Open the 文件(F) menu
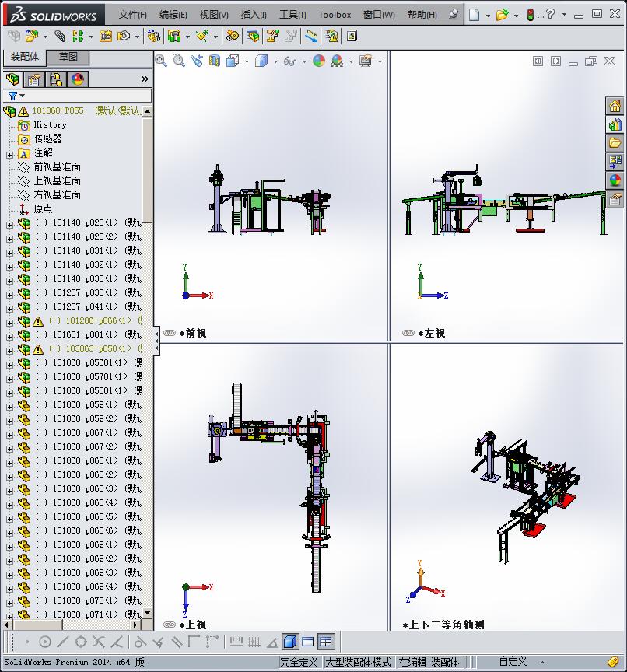Viewport: 627px width, 672px height. [132, 15]
